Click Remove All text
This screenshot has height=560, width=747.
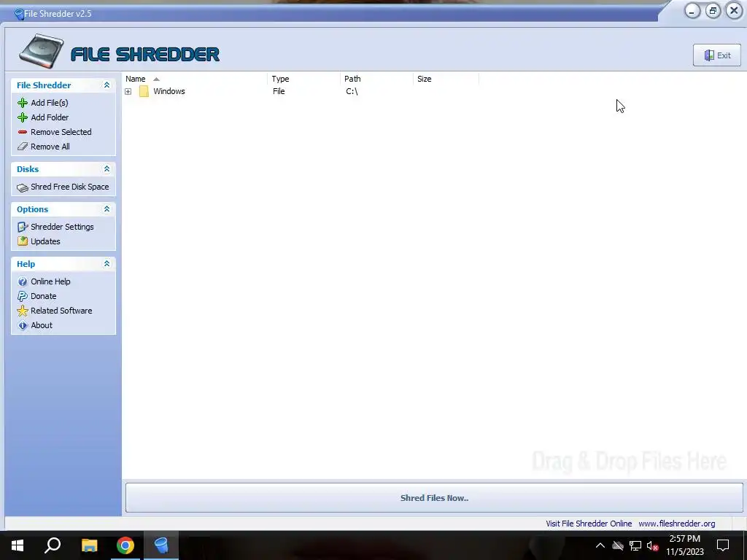pyautogui.click(x=50, y=147)
